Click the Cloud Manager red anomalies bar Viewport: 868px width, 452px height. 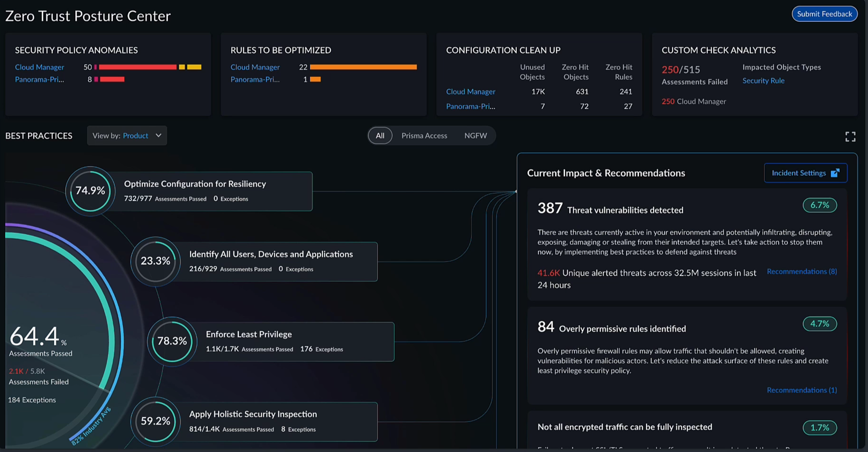138,67
